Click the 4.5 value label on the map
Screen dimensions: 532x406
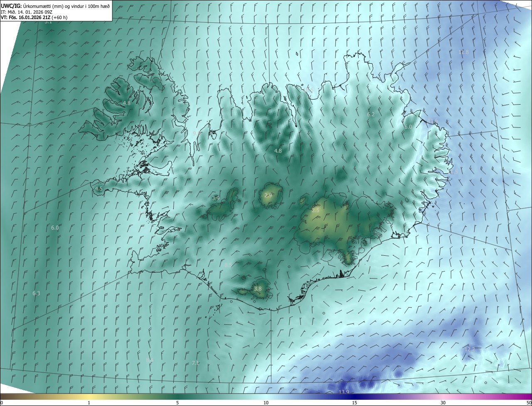click(99, 189)
